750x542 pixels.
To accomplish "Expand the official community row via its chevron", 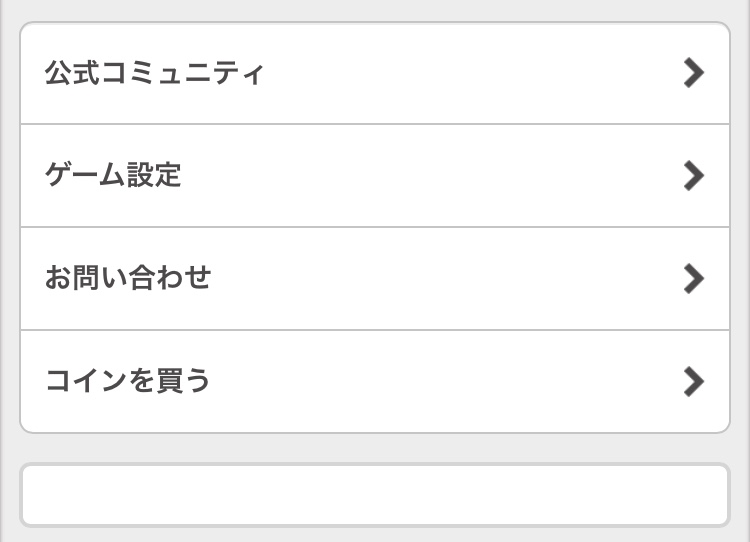I will (693, 73).
